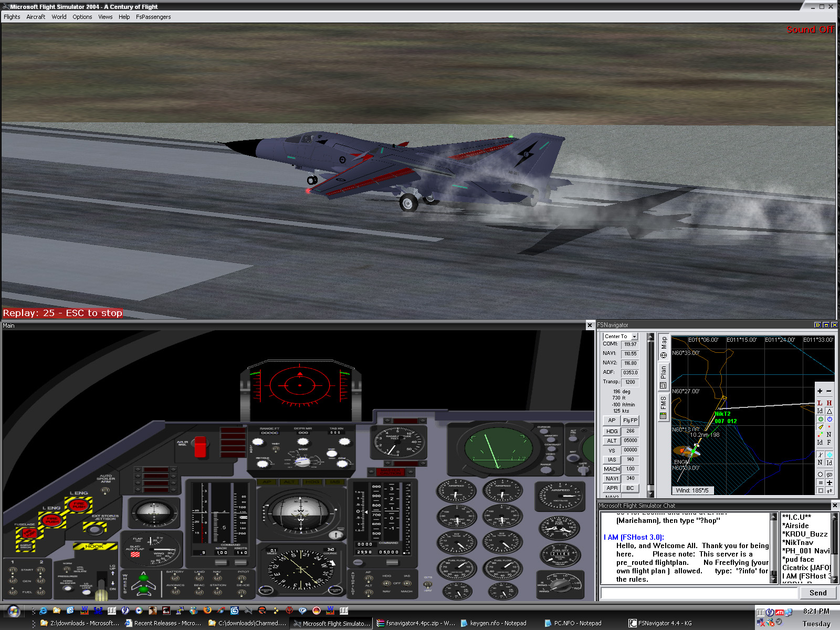
Task: Click the chat message input field
Action: pos(698,593)
